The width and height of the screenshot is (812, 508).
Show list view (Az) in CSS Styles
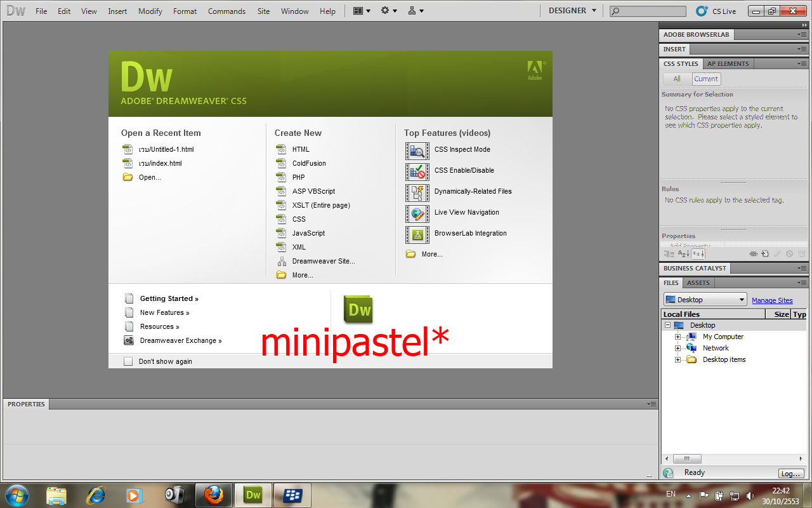point(683,253)
